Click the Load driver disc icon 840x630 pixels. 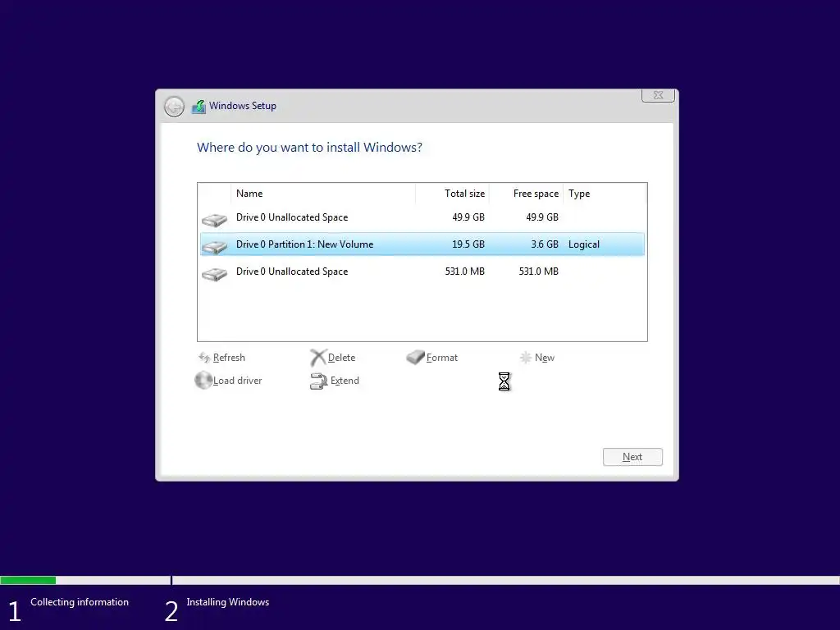pyautogui.click(x=203, y=381)
